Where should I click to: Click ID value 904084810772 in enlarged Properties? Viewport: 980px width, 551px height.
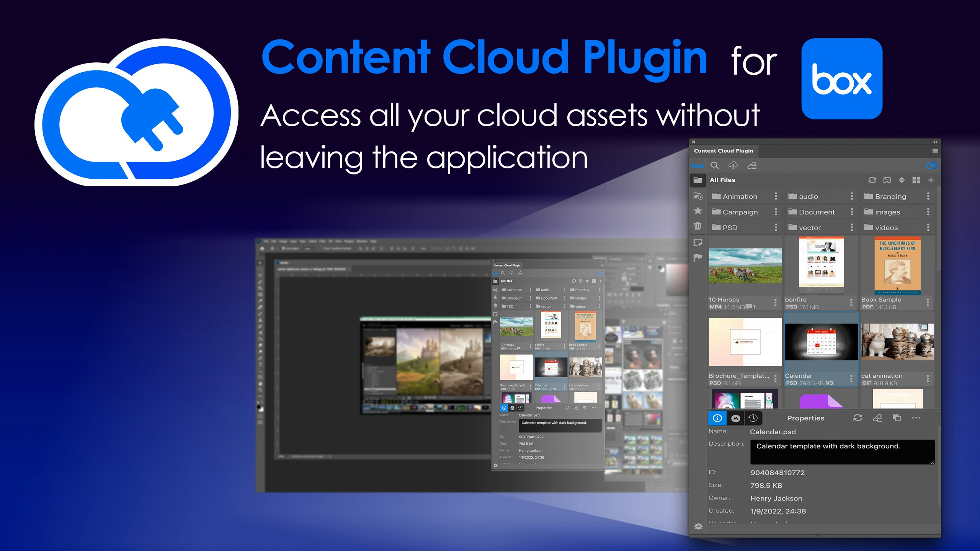pyautogui.click(x=777, y=473)
